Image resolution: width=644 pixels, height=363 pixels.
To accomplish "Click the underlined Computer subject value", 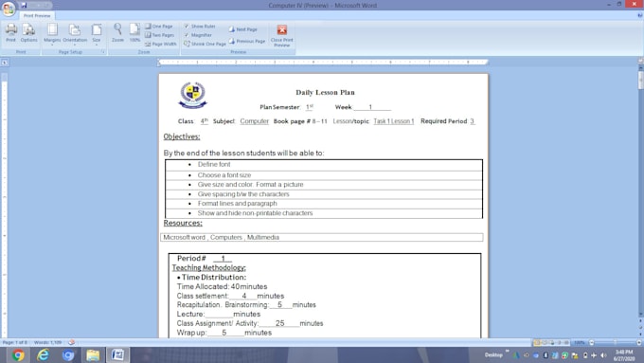I will tap(254, 121).
